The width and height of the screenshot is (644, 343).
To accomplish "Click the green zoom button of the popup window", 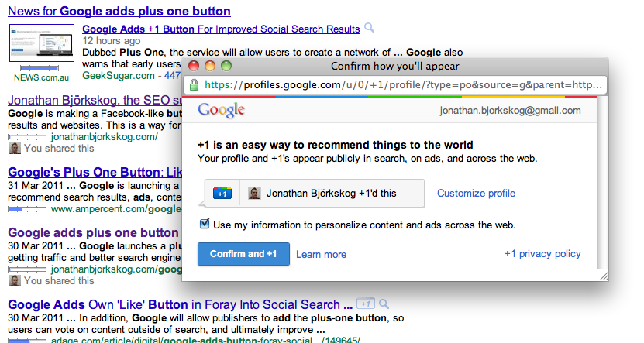I will click(x=226, y=66).
